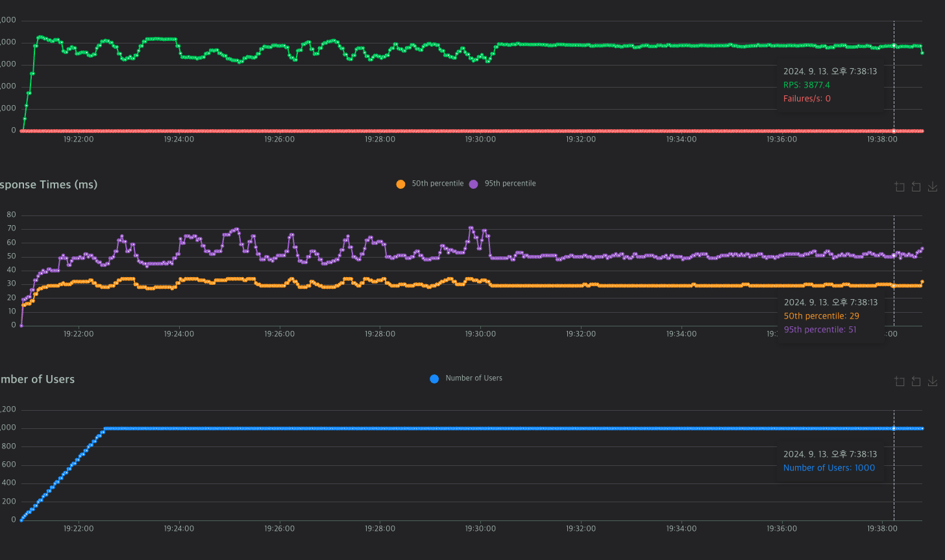Click the first blue user point at zero

[x=21, y=520]
